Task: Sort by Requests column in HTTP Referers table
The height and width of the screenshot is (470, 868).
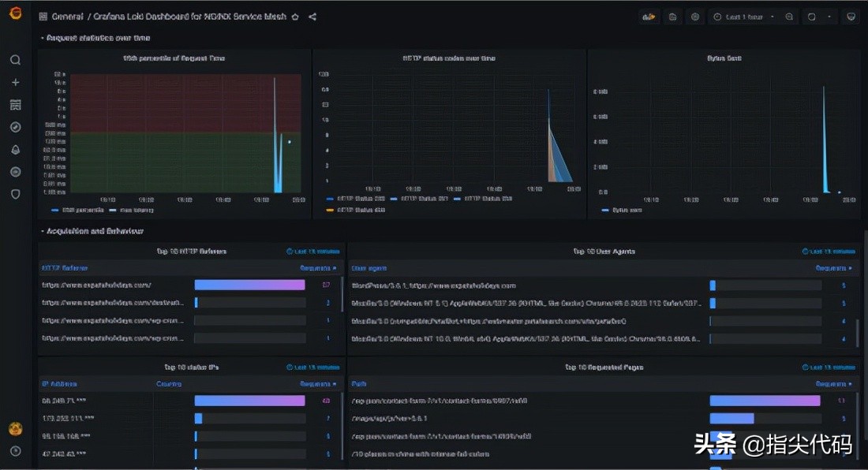Action: (317, 268)
